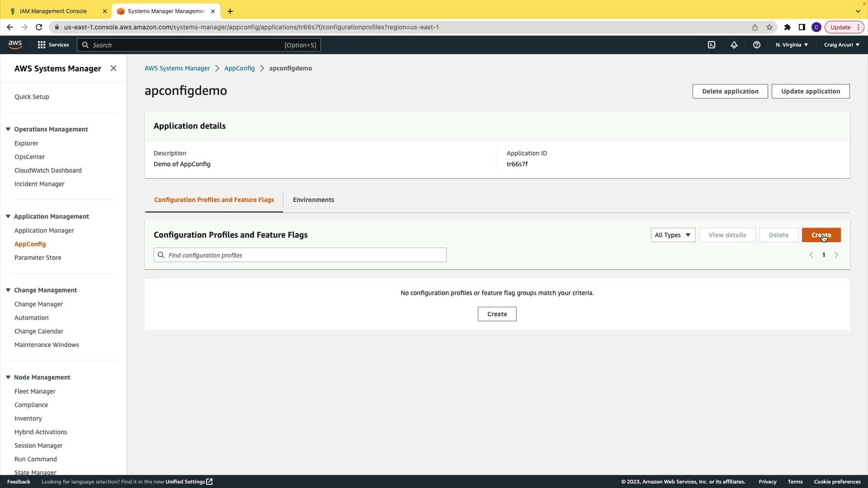Screen dimensions: 868x488
Task: Bookmark page with the star icon
Action: tap(769, 27)
